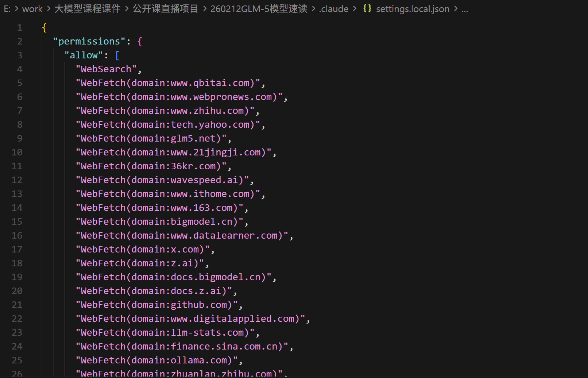This screenshot has width=588, height=378.
Task: Place cursor in the www.zhihu.com entry
Action: 165,111
